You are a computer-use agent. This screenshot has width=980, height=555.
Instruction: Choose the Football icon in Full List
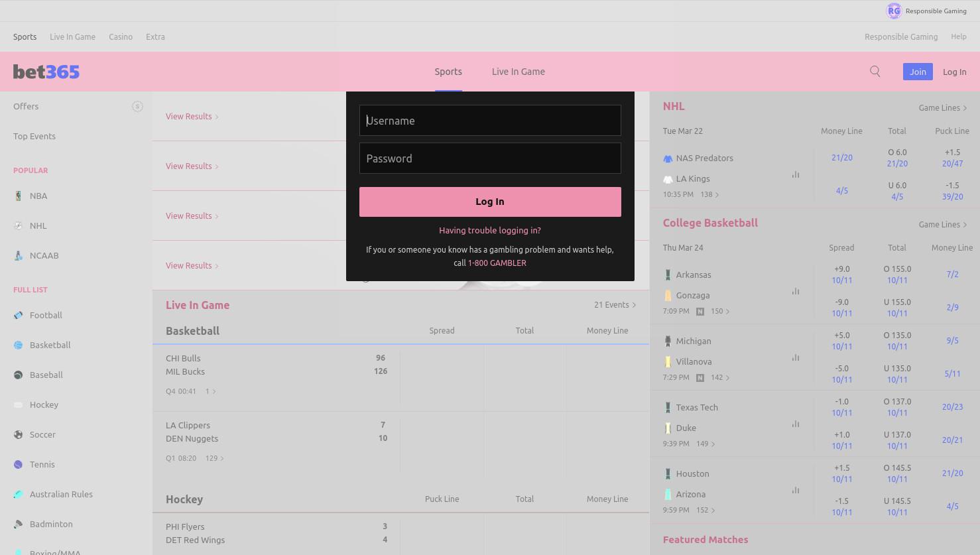click(19, 315)
